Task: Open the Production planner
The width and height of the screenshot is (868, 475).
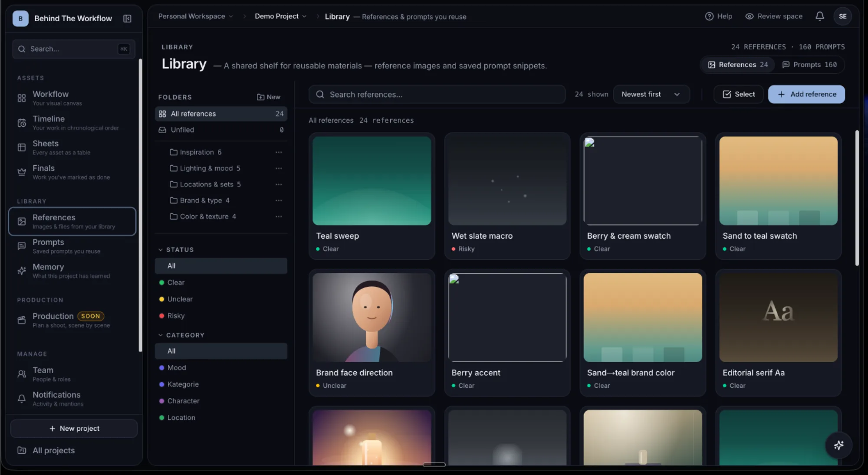Action: coord(72,320)
